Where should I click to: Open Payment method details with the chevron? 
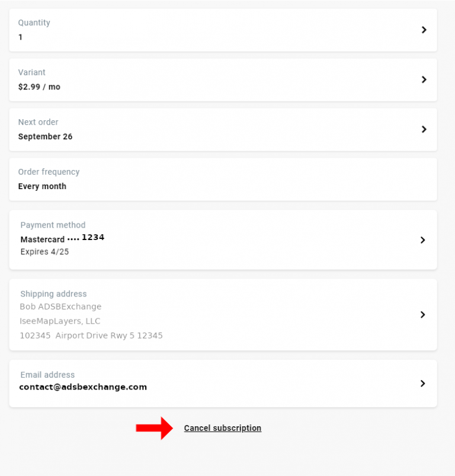[x=422, y=239]
